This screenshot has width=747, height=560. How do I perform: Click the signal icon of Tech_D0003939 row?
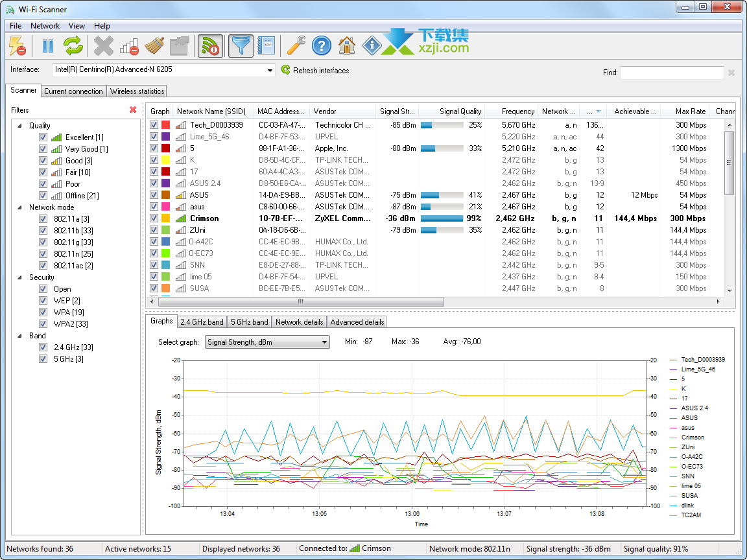coord(180,125)
